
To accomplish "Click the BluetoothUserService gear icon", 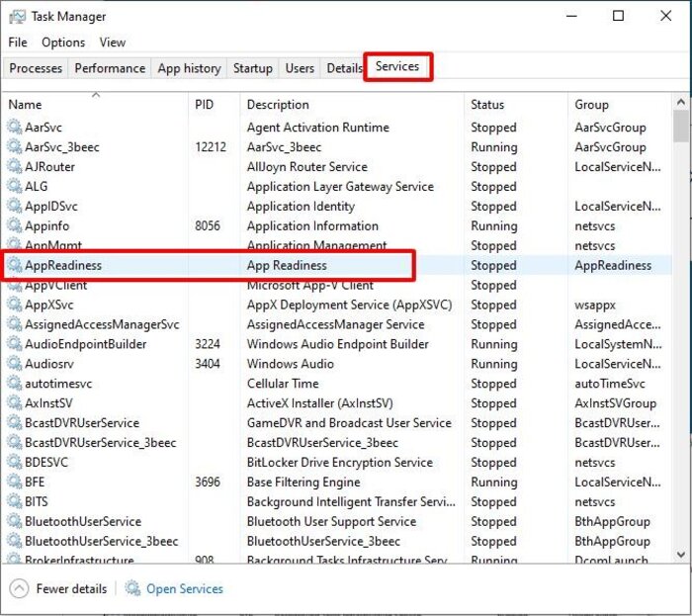I will point(14,521).
